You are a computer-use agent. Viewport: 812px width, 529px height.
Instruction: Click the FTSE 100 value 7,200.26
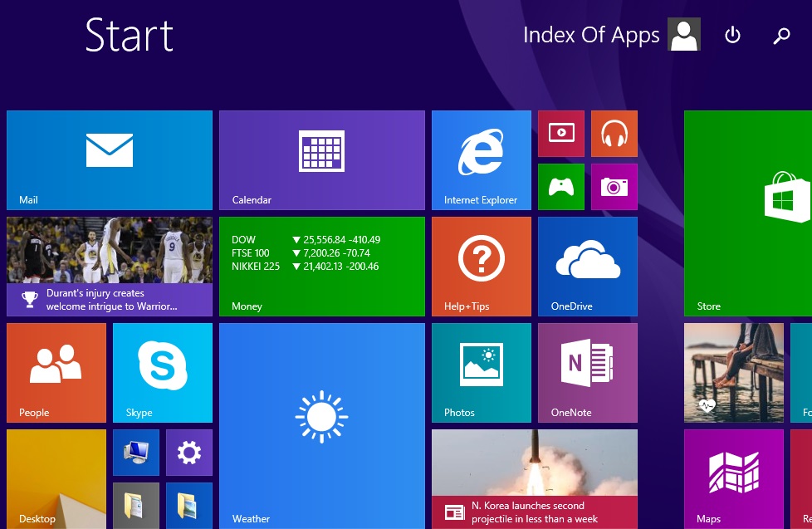pos(320,253)
